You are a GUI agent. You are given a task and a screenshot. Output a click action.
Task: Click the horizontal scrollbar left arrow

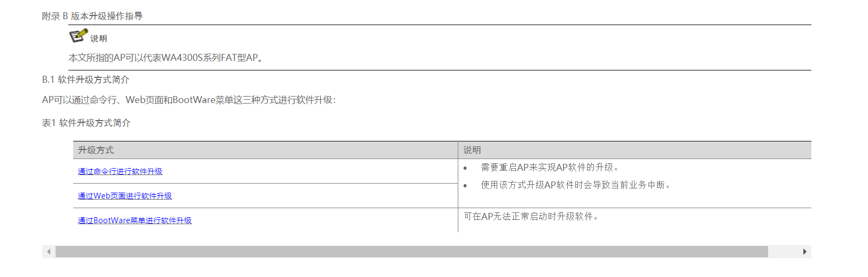tap(49, 251)
